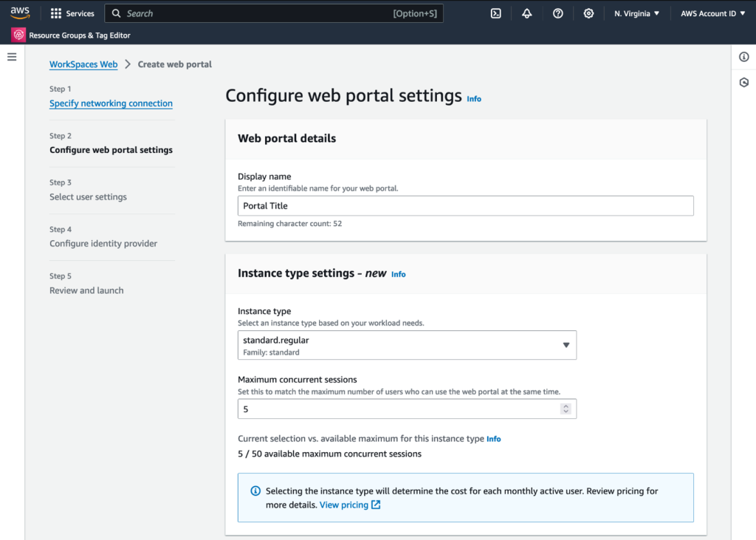
Task: Go to console home via AWS logo
Action: 19,12
